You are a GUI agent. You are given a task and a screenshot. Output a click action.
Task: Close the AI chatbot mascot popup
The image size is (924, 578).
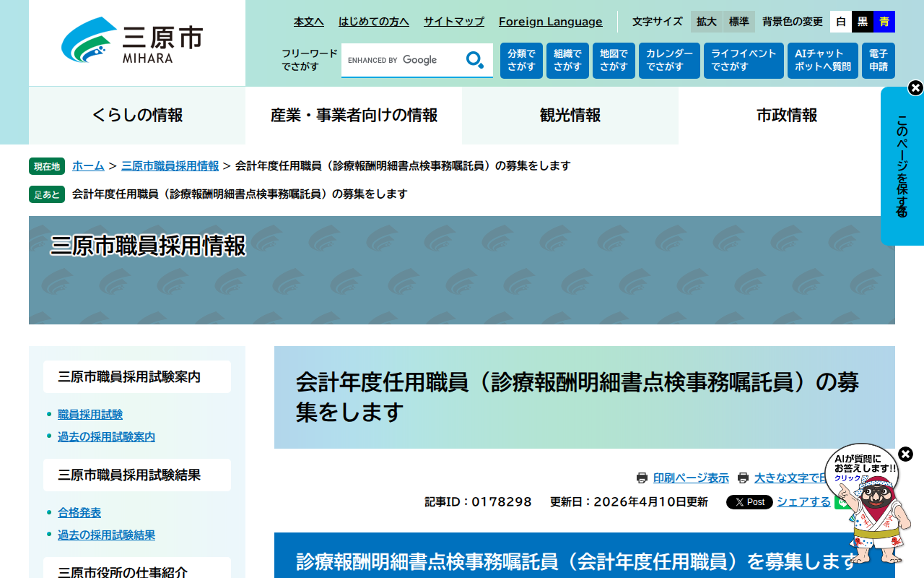pos(905,454)
